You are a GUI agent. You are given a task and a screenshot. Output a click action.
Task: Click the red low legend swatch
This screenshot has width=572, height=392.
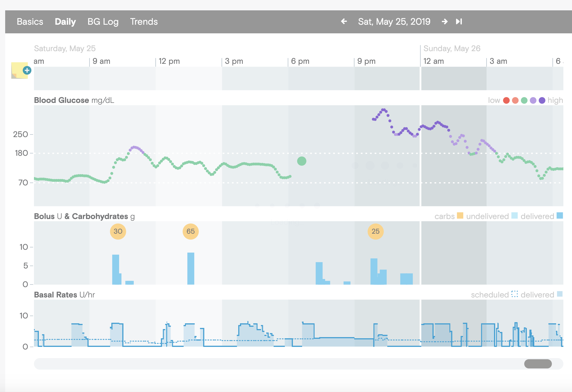click(506, 100)
